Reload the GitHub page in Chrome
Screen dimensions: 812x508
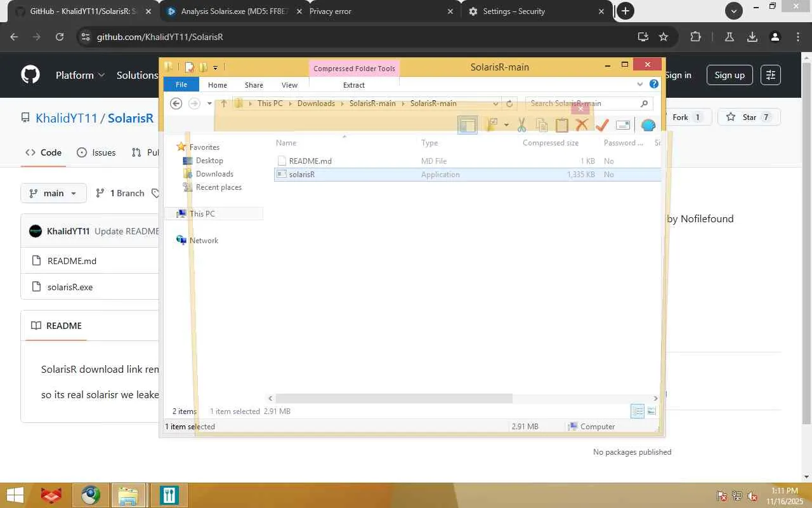pyautogui.click(x=60, y=37)
